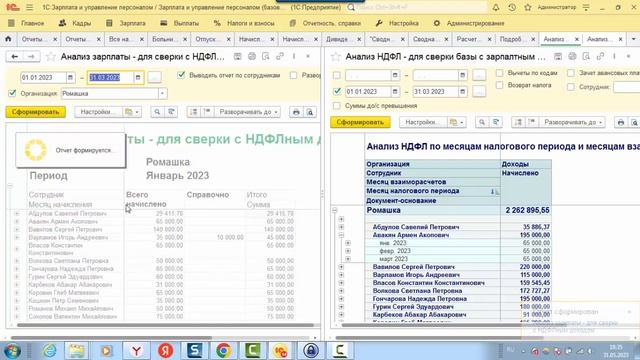This screenshot has height=360, width=640.
Task: Enable Зачет авансовых платежей checkbox
Action: 571,73
